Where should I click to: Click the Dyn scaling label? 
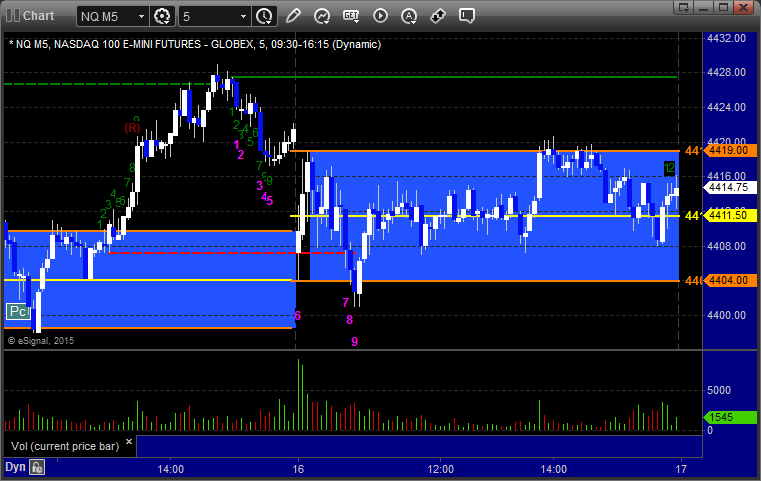[15, 467]
